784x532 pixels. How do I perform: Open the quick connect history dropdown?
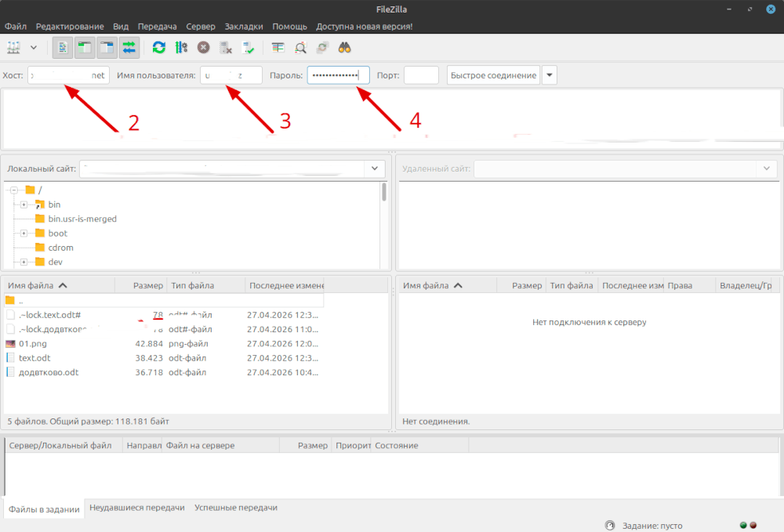550,75
